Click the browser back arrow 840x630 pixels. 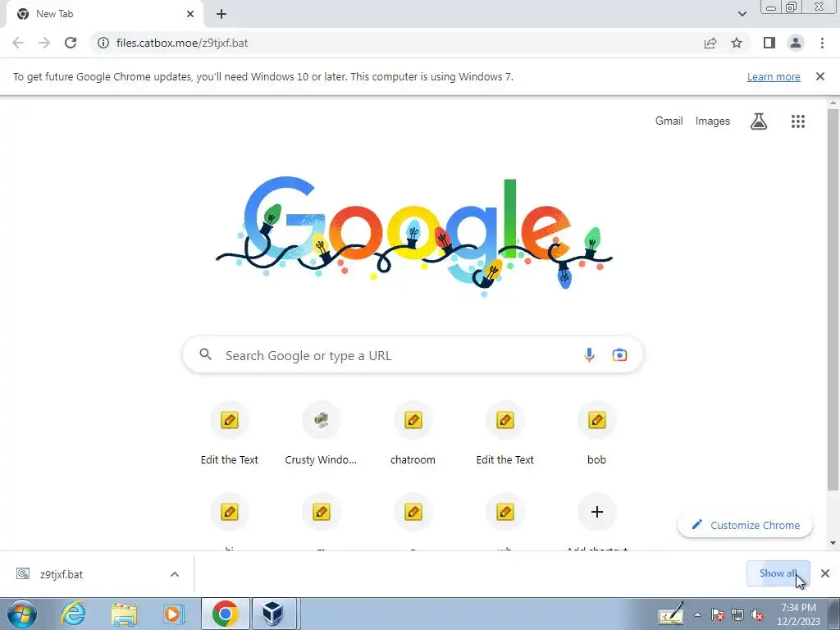(18, 43)
